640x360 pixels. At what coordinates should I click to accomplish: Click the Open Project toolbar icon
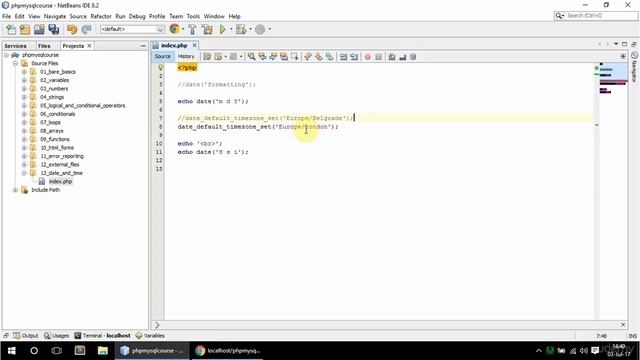(x=39, y=29)
